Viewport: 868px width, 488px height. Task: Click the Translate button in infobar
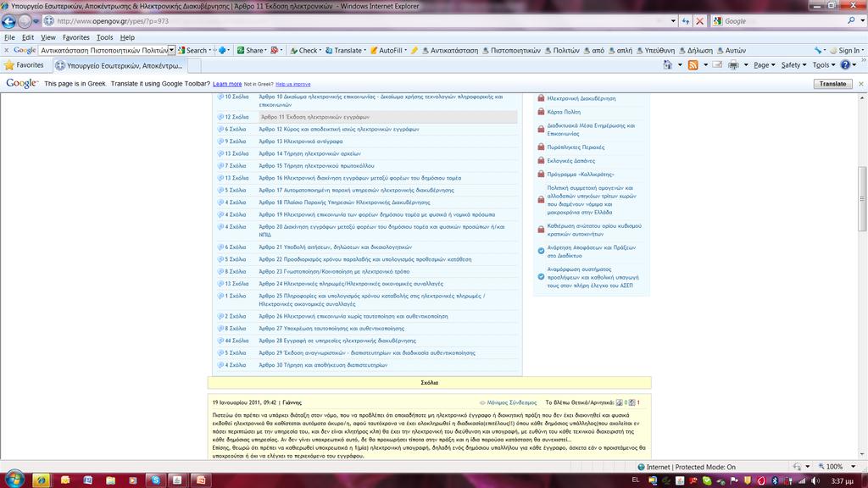[832, 84]
